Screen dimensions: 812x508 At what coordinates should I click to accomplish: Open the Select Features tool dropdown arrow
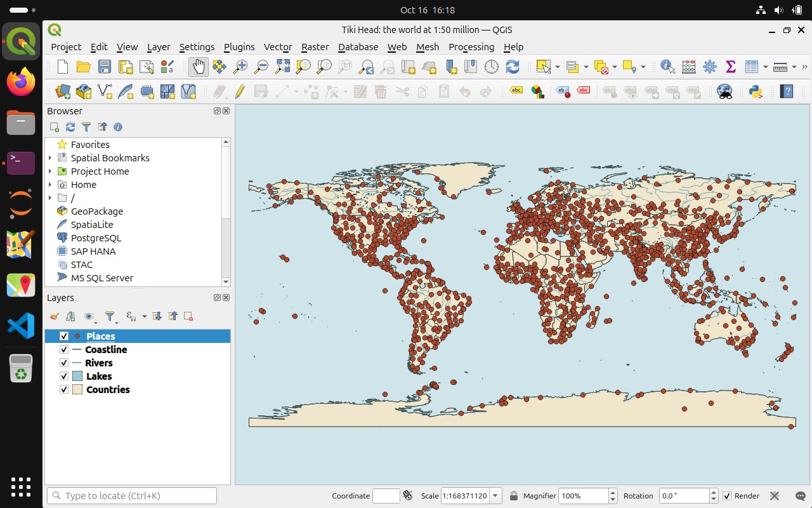[x=558, y=67]
